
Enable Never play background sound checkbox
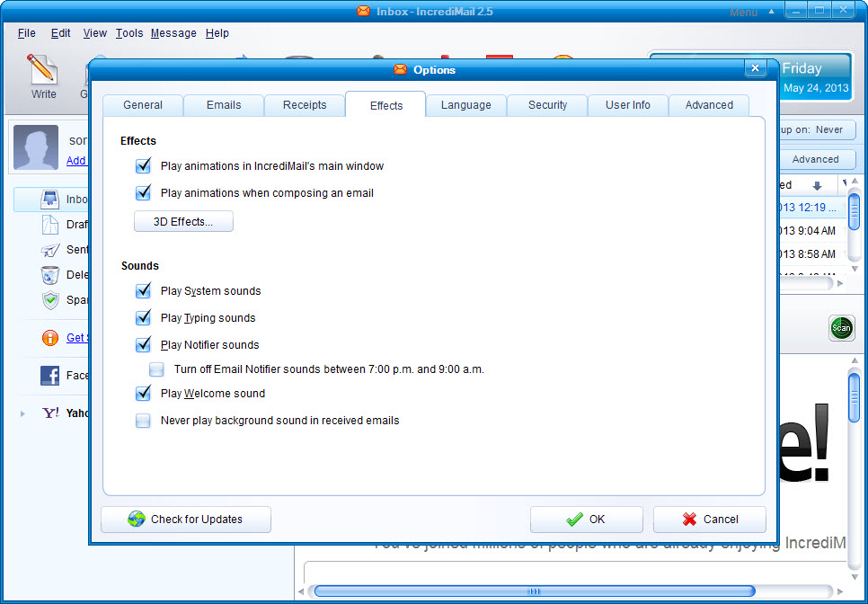(143, 421)
